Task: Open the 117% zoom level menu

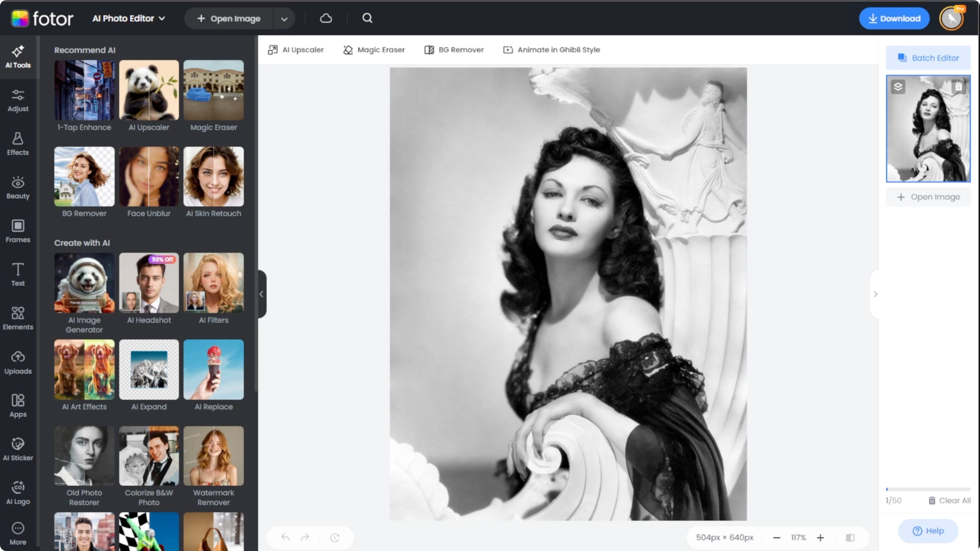Action: [798, 537]
